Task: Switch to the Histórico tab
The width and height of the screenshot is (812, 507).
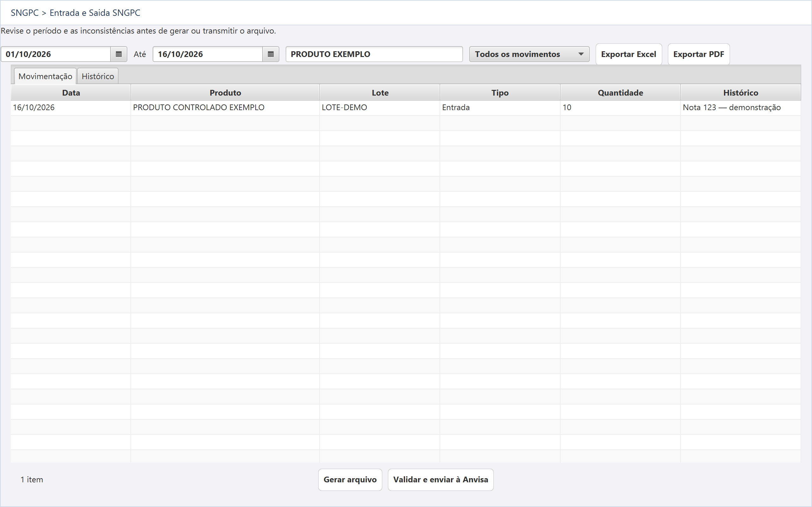Action: point(98,76)
